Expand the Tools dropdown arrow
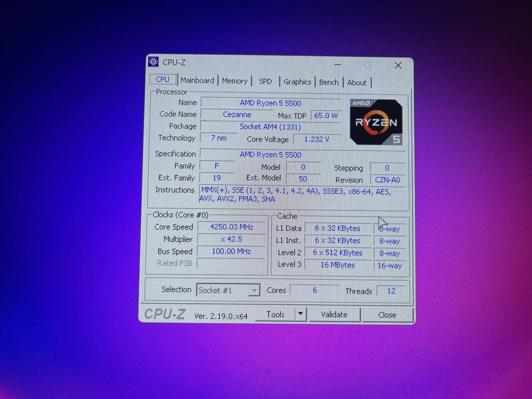The height and width of the screenshot is (399, 532). coord(300,314)
